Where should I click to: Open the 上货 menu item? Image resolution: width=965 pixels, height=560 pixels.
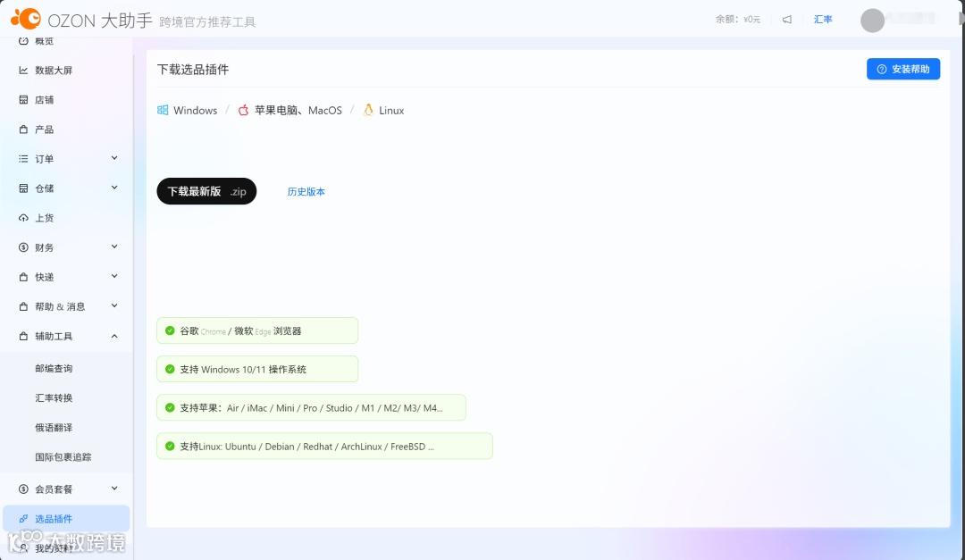66,218
